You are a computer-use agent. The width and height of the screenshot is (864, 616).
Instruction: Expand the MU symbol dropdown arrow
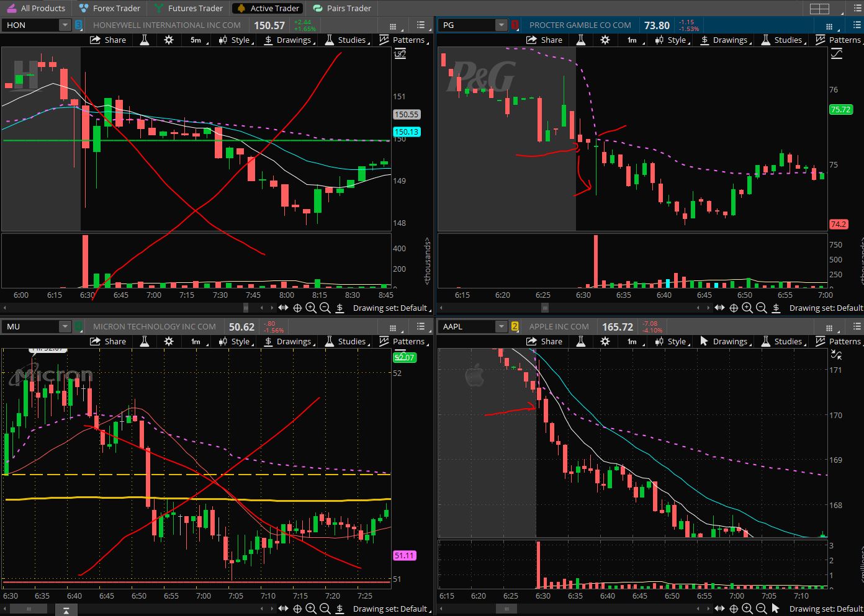click(65, 326)
